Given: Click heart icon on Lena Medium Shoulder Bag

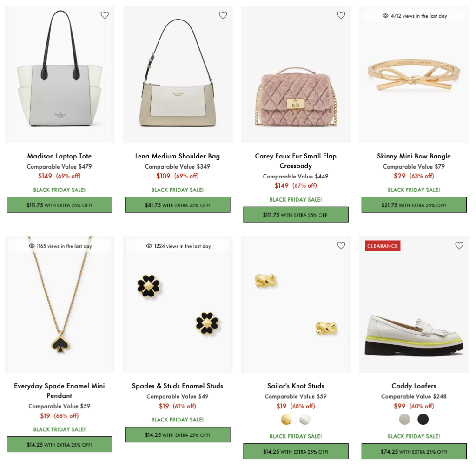Looking at the screenshot, I should [223, 15].
